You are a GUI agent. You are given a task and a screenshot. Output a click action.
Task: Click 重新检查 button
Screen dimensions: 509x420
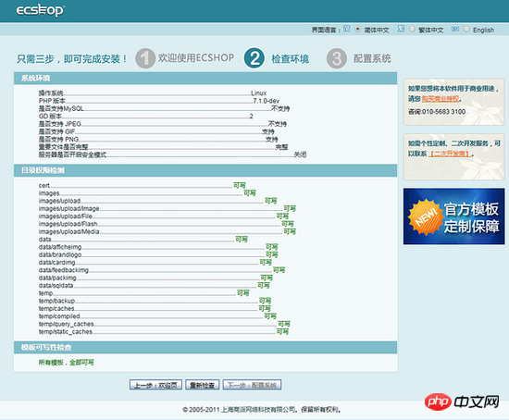(203, 385)
